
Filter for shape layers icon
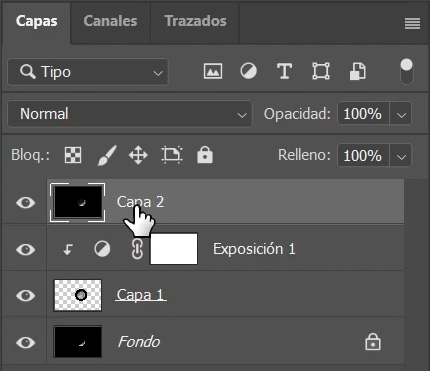coord(321,71)
